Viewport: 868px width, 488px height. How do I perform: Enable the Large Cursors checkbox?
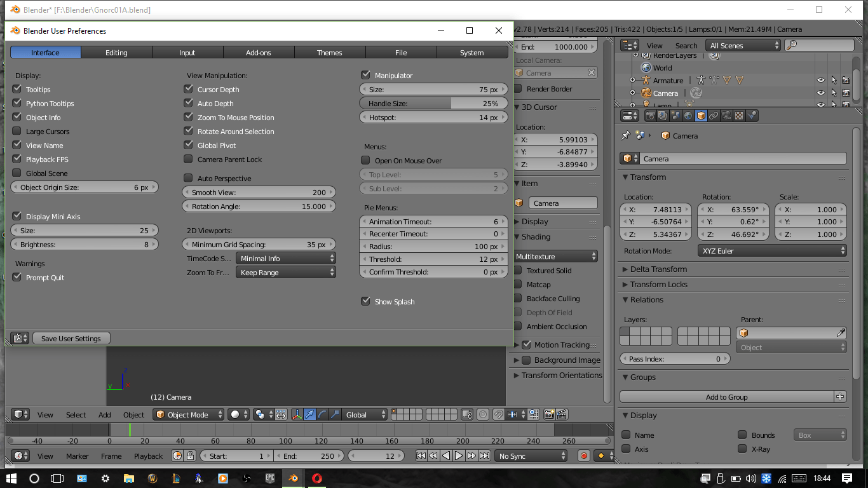(15, 132)
